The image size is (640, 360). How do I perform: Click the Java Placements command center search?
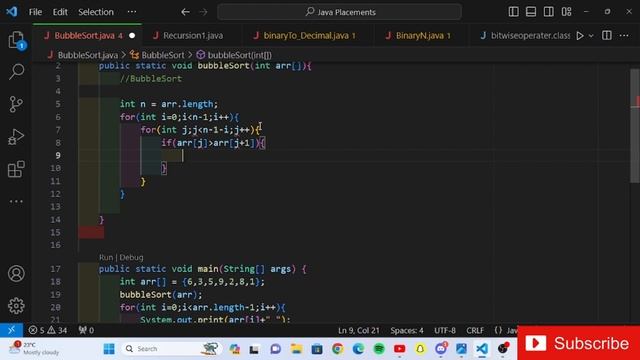coord(340,12)
